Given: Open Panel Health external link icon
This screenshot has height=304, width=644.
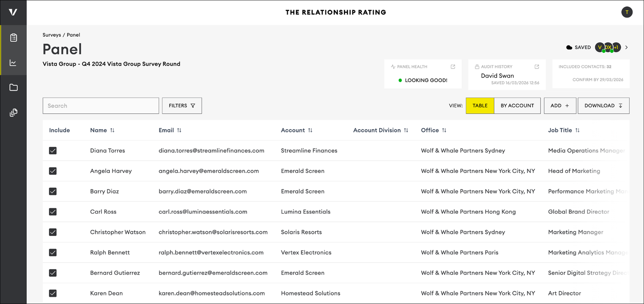Looking at the screenshot, I should [x=453, y=67].
